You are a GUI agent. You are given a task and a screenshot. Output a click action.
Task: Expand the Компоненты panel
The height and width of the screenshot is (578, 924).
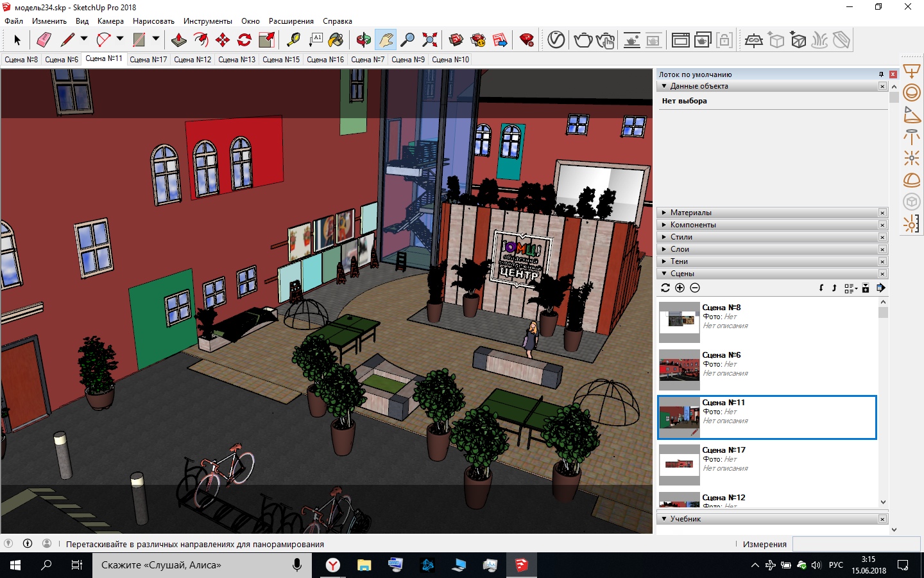tap(664, 225)
